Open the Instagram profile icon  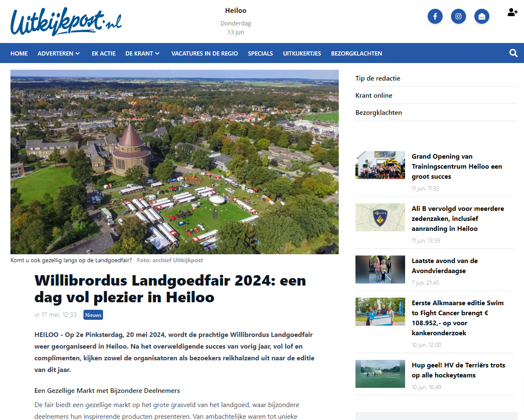coord(458,16)
